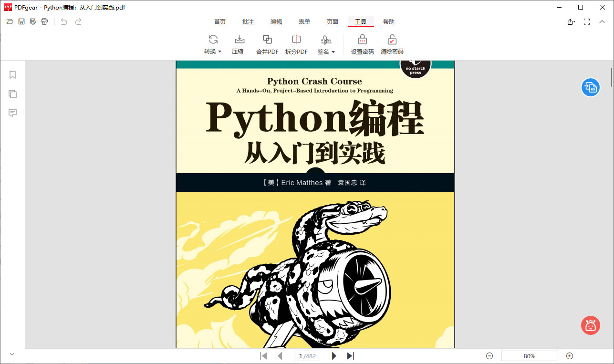Maximize the PDFgear window
Image resolution: width=614 pixels, height=364 pixels.
click(581, 7)
